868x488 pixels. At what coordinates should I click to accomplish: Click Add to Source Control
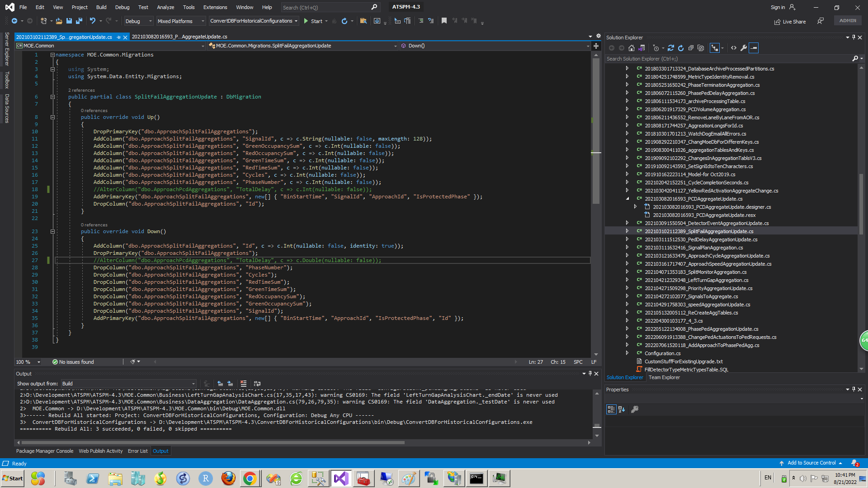(811, 463)
